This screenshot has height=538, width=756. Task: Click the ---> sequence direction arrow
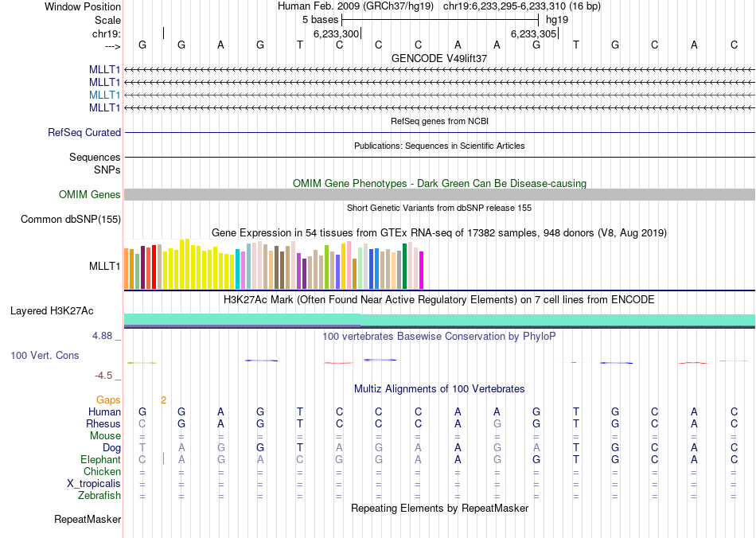click(112, 46)
